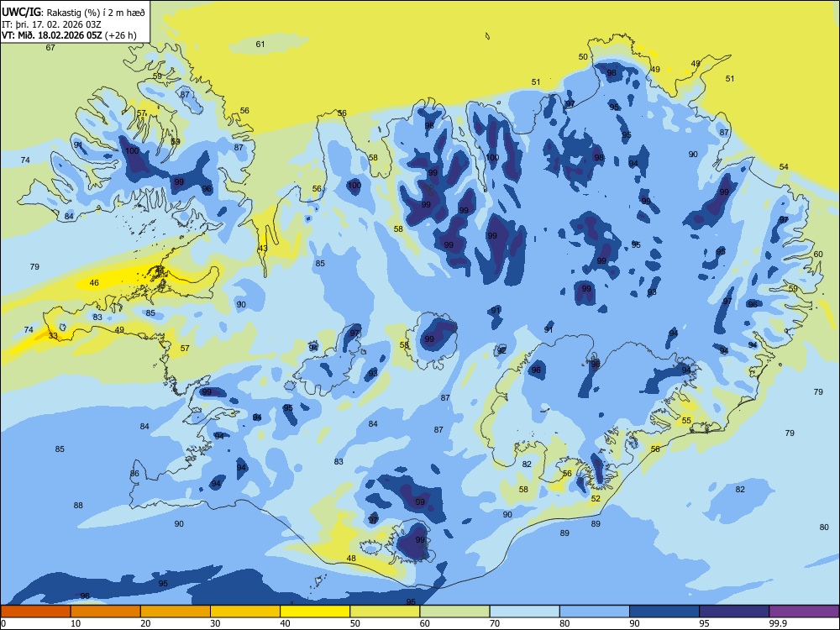Click the value 92 near the small central glacier
This screenshot has width=840, height=630.
[501, 351]
